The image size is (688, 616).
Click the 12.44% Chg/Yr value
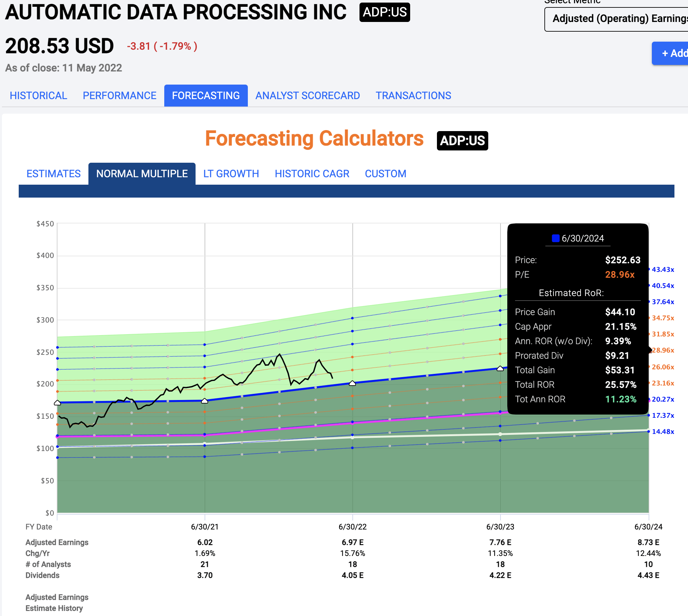pyautogui.click(x=648, y=553)
